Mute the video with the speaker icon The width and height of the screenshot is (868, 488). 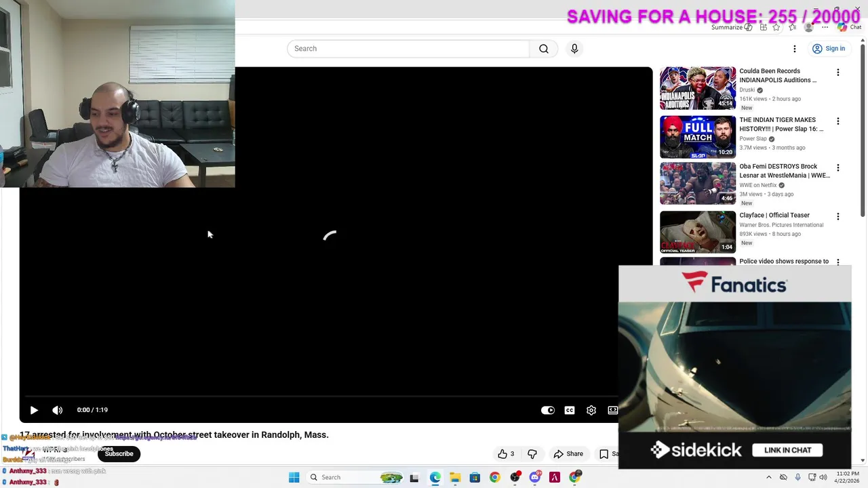pyautogui.click(x=58, y=410)
